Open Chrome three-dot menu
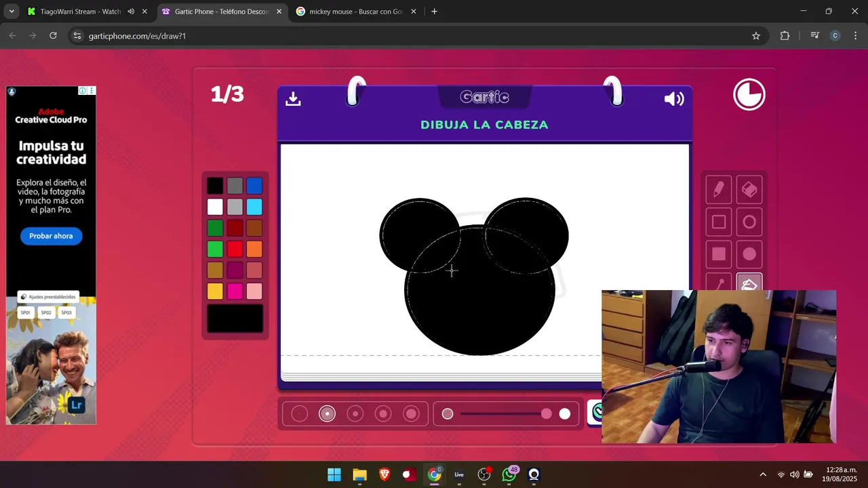Image resolution: width=868 pixels, height=488 pixels. (856, 36)
